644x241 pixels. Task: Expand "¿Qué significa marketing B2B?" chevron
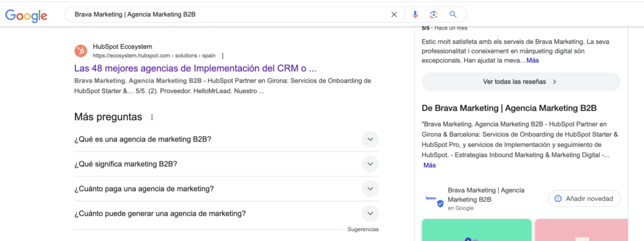click(370, 164)
